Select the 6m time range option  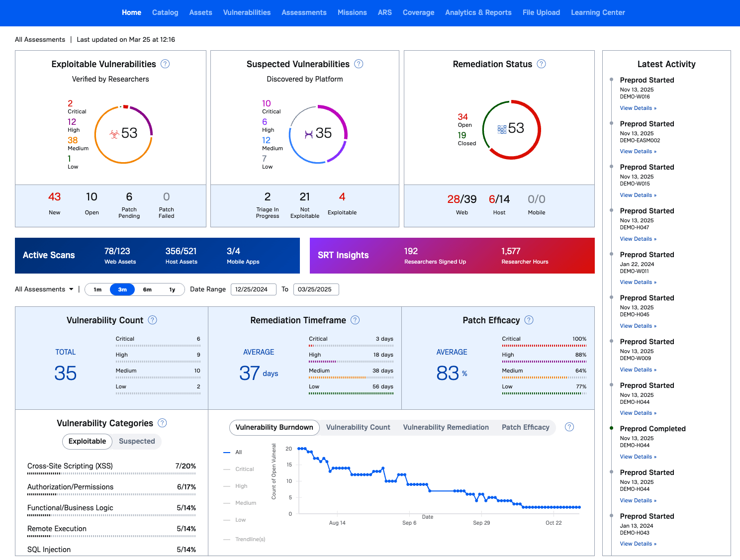pos(147,289)
